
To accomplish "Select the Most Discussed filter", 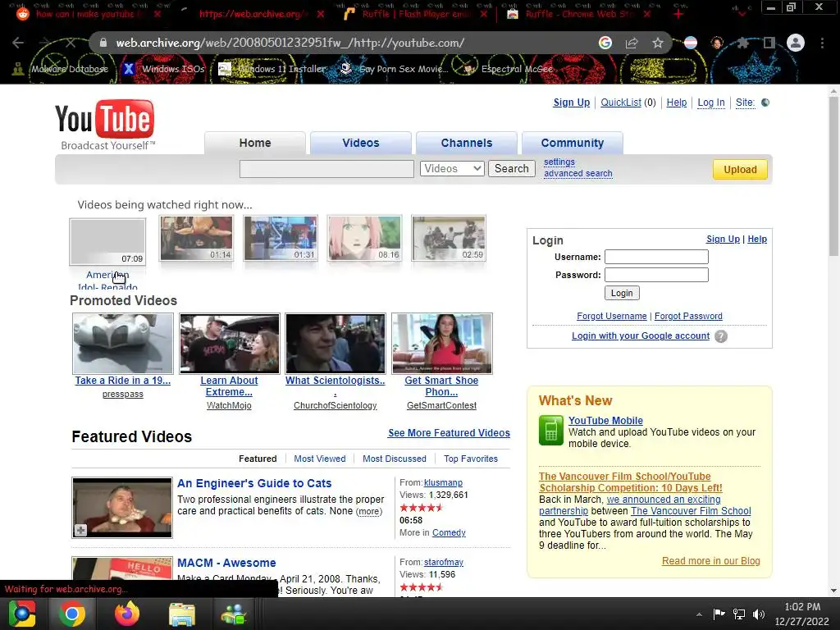I will 395,459.
